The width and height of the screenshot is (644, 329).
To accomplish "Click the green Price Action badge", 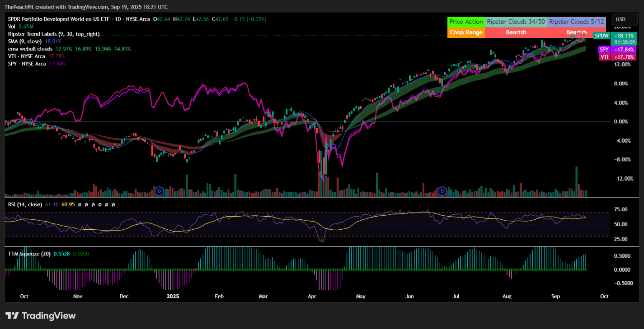I will [x=466, y=22].
